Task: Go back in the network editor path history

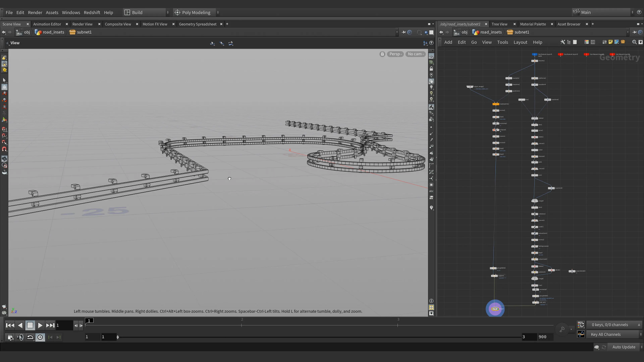Action: 441,32
